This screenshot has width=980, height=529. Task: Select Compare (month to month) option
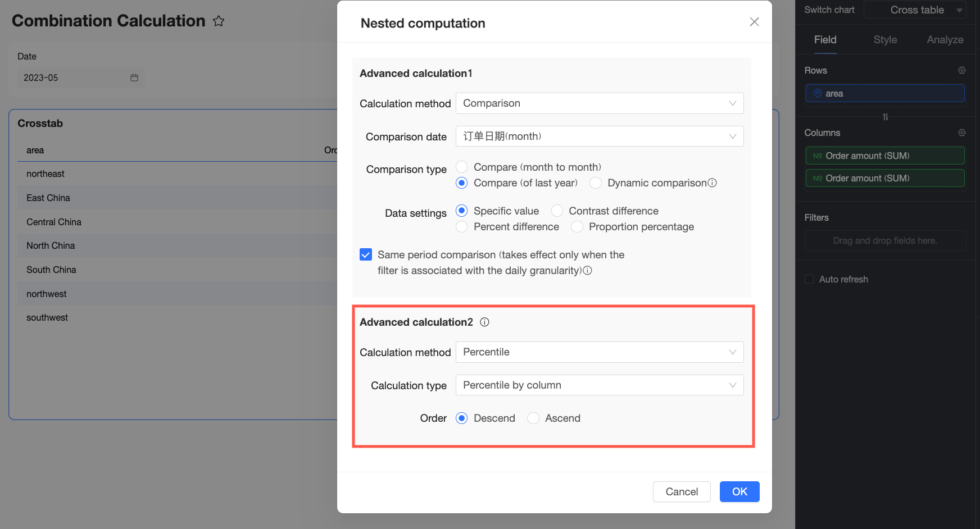coord(461,167)
